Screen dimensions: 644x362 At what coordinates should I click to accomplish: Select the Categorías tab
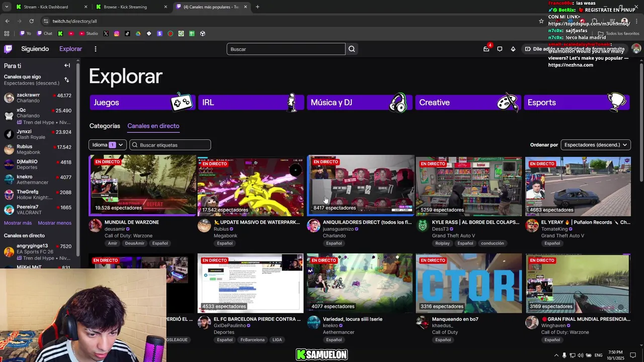[x=105, y=126]
